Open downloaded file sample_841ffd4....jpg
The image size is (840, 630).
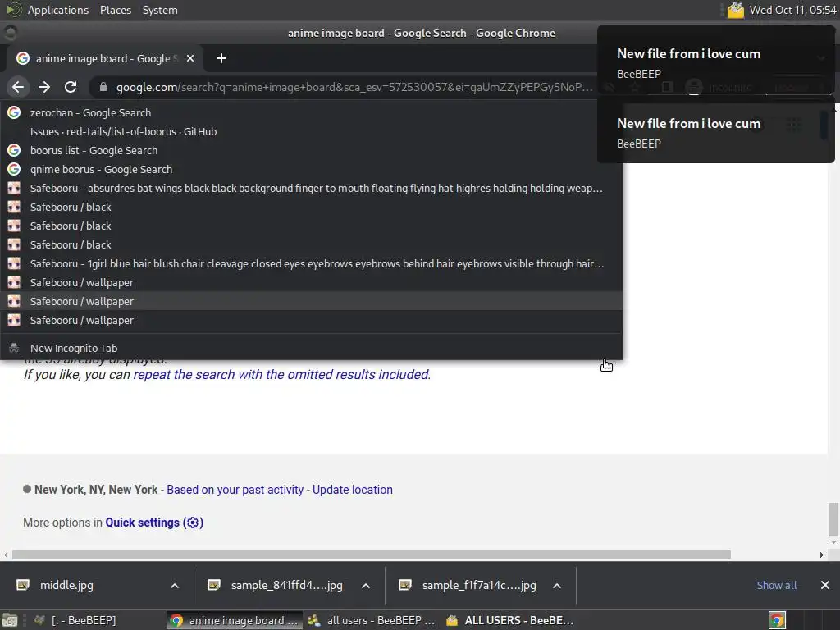286,585
